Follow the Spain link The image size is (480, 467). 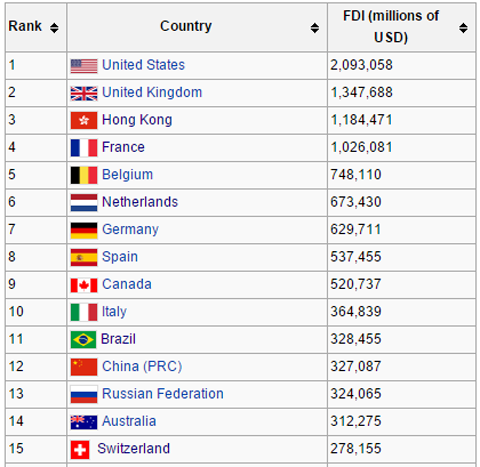[120, 257]
